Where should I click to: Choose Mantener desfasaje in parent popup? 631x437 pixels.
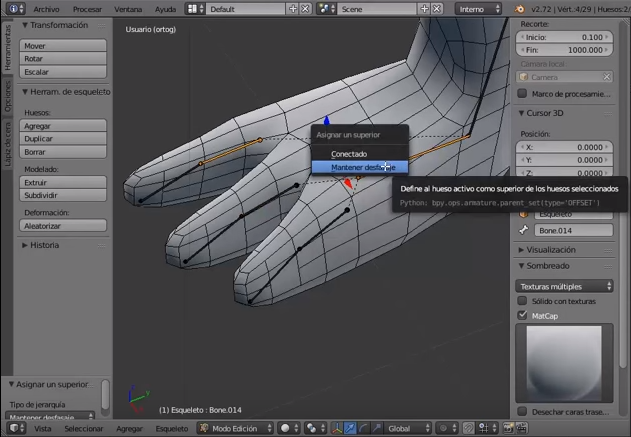360,167
